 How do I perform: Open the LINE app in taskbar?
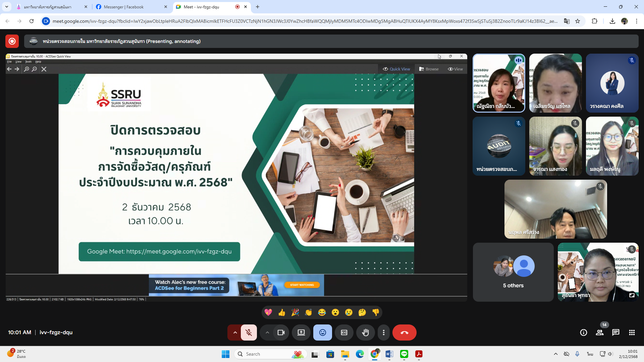(404, 354)
